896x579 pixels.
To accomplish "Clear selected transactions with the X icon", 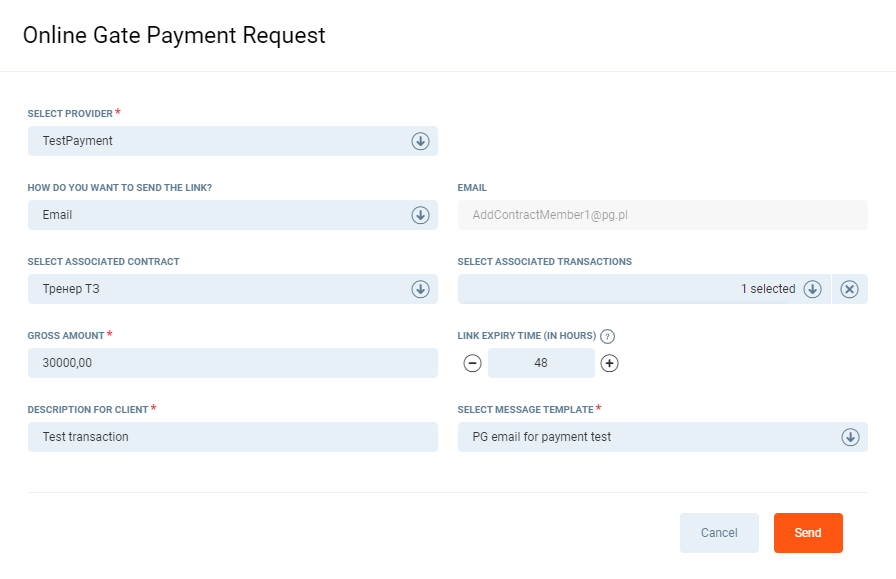I will (x=849, y=289).
